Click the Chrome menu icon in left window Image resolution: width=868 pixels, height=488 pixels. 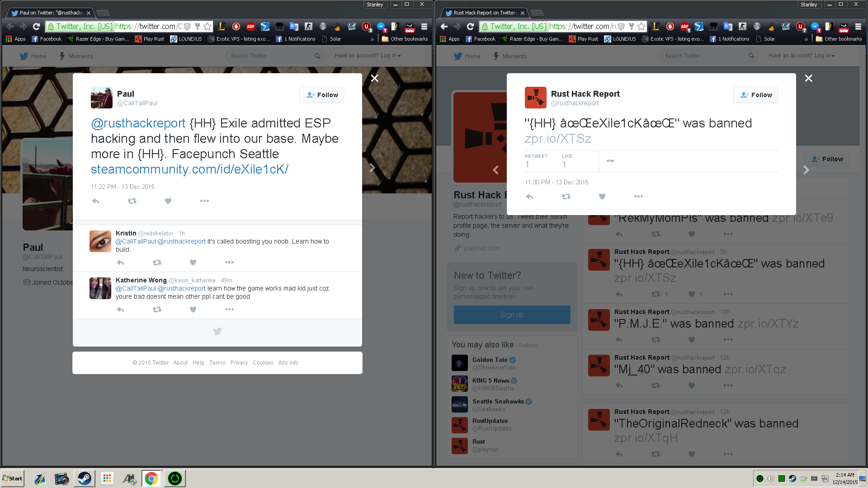point(424,26)
